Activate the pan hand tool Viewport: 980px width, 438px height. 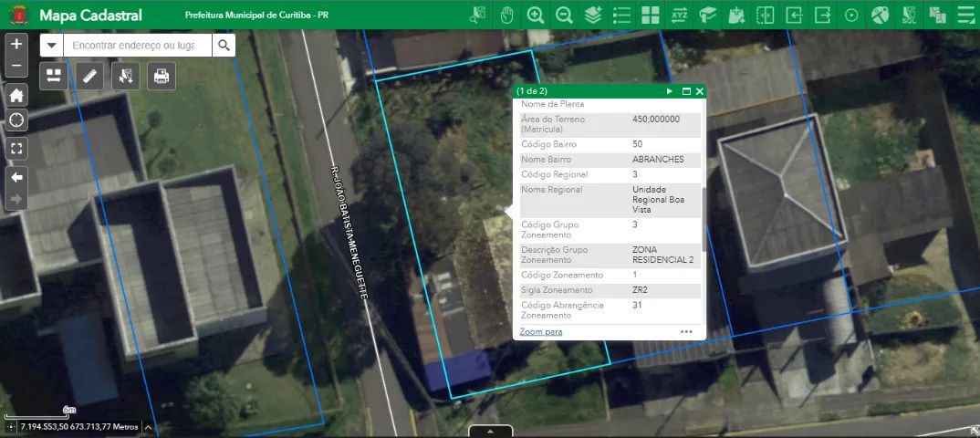pyautogui.click(x=507, y=15)
